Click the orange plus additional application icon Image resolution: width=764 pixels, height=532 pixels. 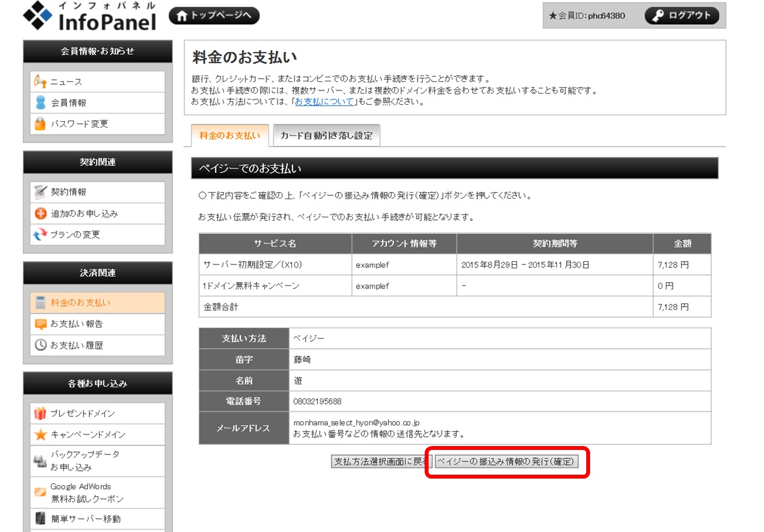pyautogui.click(x=40, y=213)
